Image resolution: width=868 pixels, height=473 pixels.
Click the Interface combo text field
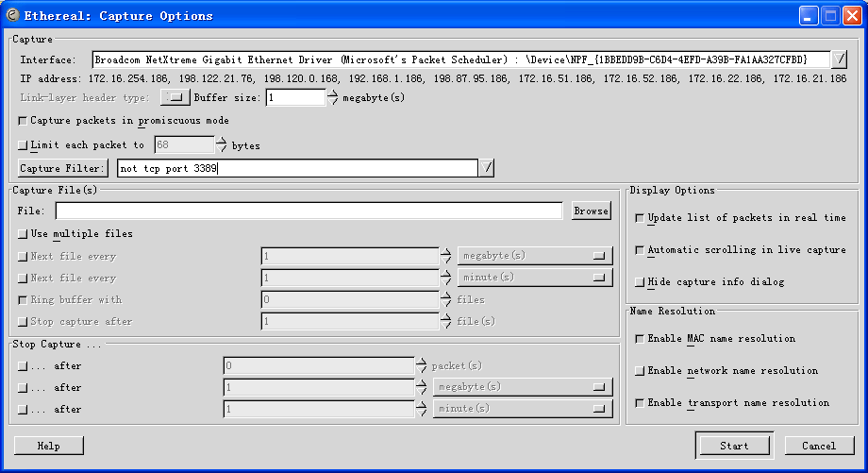(461, 59)
